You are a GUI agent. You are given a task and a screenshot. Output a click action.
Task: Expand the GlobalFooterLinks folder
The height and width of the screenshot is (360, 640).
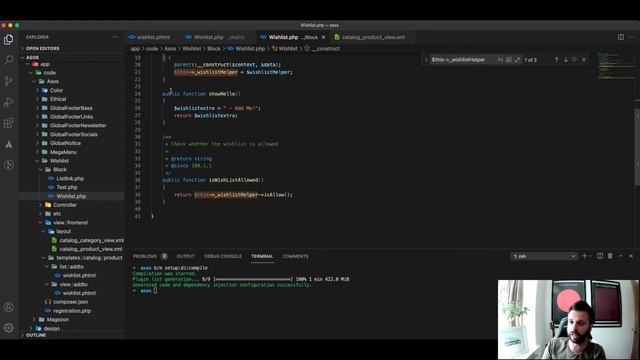coord(71,117)
